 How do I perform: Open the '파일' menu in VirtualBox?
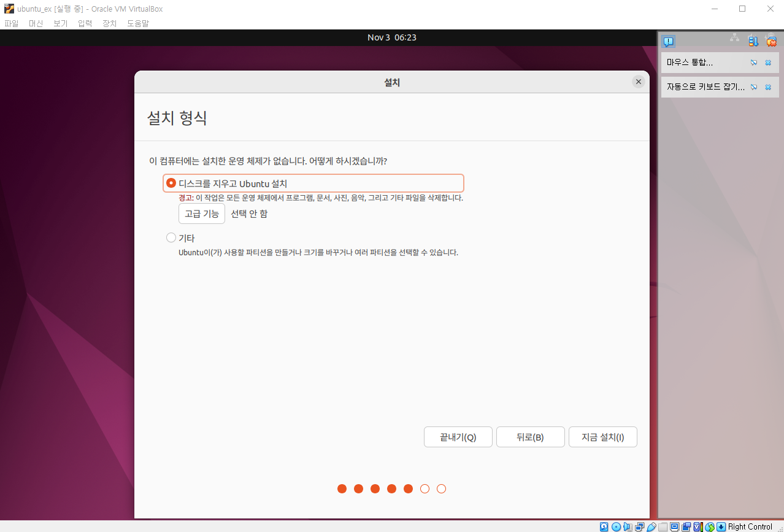coord(12,23)
